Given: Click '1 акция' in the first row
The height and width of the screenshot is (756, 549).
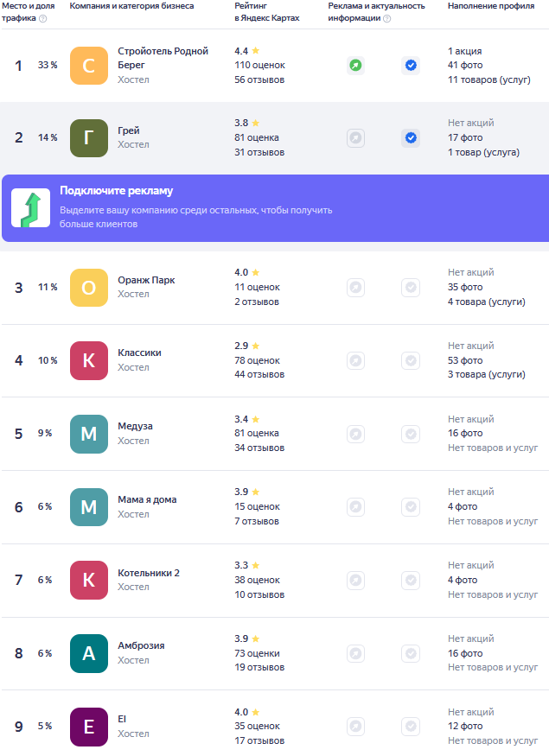Looking at the screenshot, I should [464, 51].
